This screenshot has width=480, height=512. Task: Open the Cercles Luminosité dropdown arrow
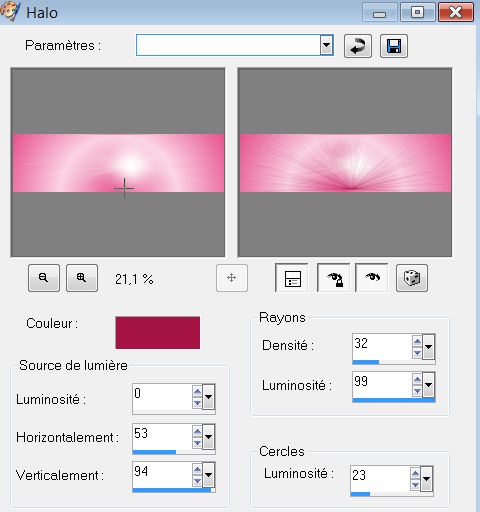pos(427,479)
